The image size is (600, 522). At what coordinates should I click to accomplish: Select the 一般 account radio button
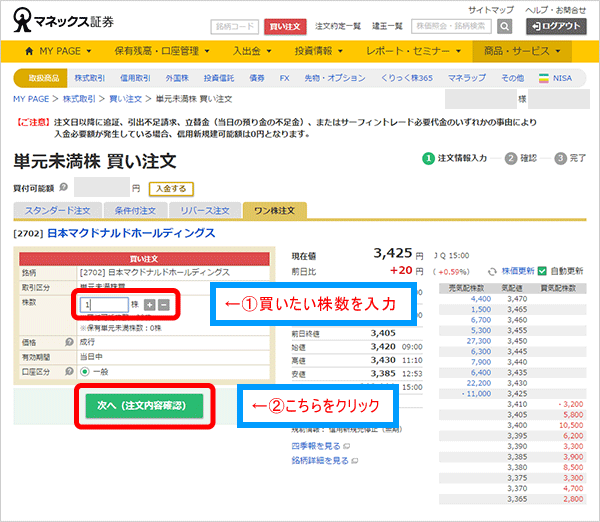pos(84,368)
